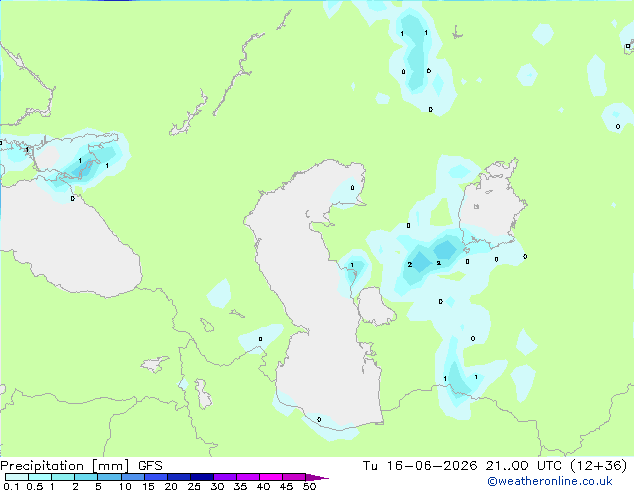Screen dimensions: 634x490
Task: Click the '25' legend scale label
Action: (x=194, y=486)
